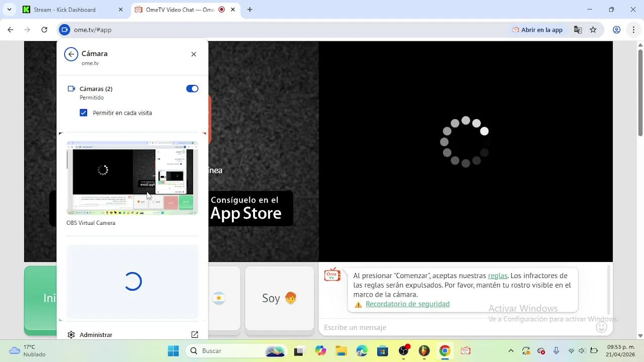Viewport: 644px width, 362px height.
Task: Open weather widget 17°C Nublado
Action: point(28,351)
